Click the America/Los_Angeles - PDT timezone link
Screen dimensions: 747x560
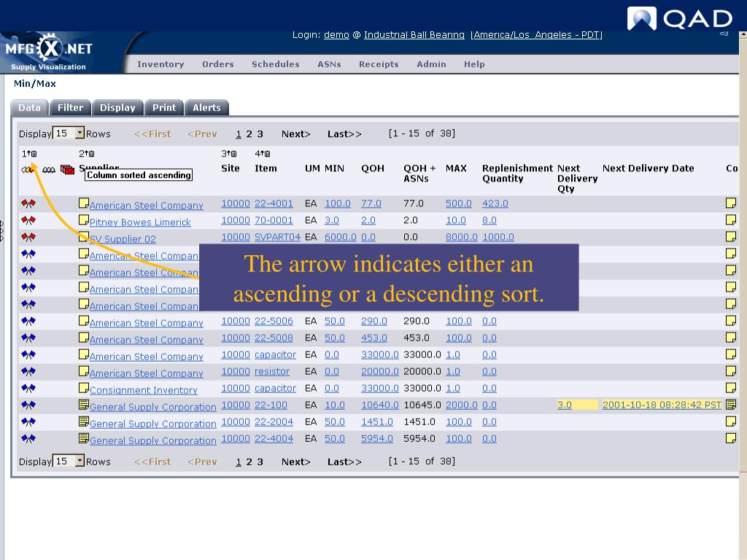click(x=536, y=35)
